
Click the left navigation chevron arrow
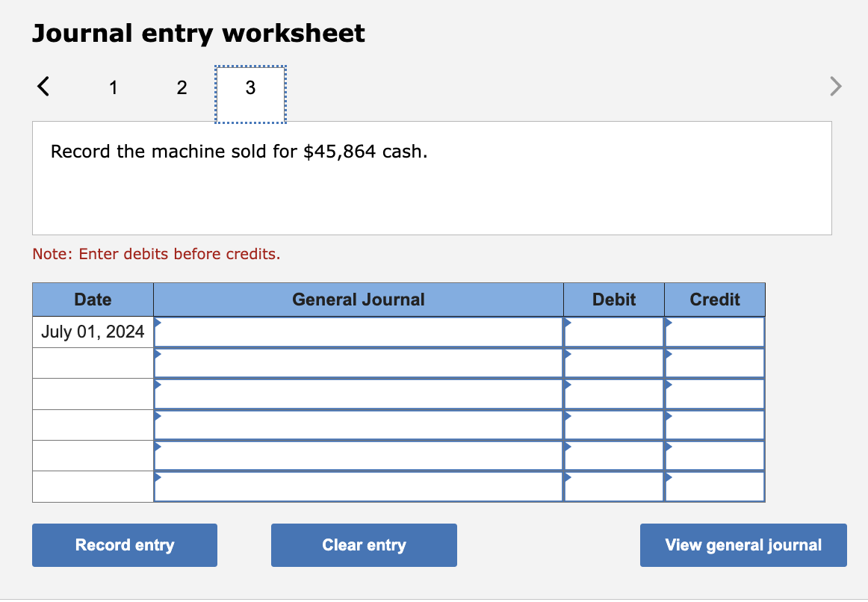43,86
